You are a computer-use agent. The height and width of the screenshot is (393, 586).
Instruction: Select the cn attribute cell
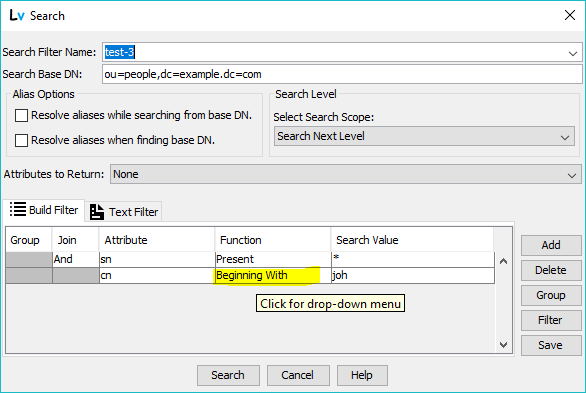coord(157,276)
